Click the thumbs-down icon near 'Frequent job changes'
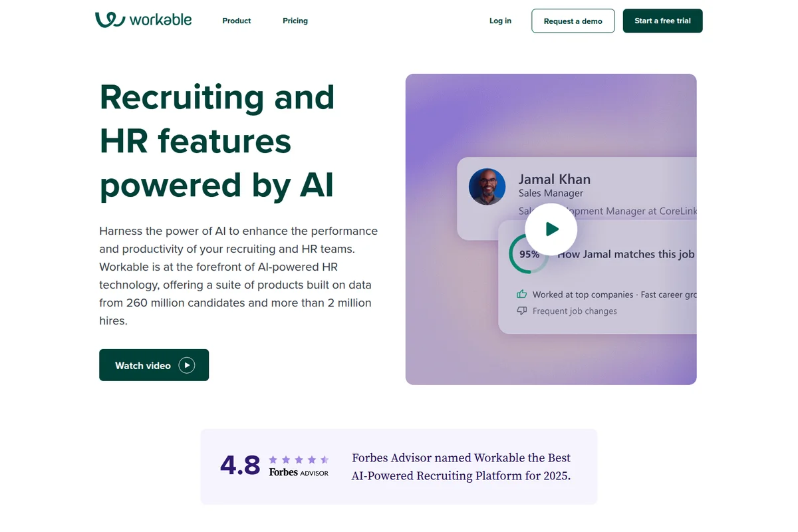The image size is (798, 532). (521, 311)
